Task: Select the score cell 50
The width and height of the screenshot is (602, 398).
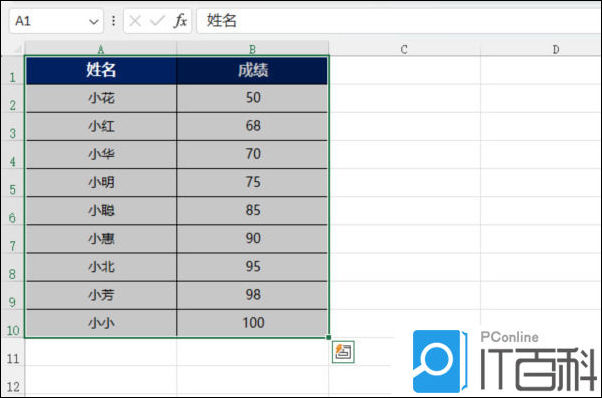Action: (x=252, y=99)
